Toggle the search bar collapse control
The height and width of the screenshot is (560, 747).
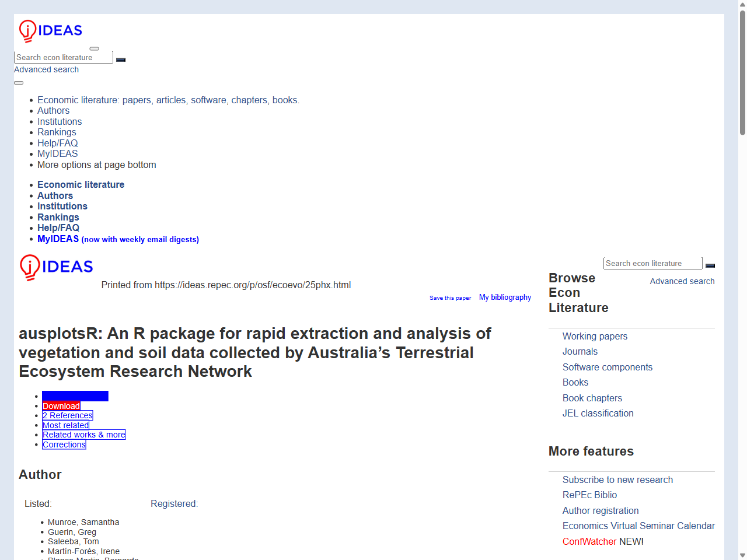point(94,48)
